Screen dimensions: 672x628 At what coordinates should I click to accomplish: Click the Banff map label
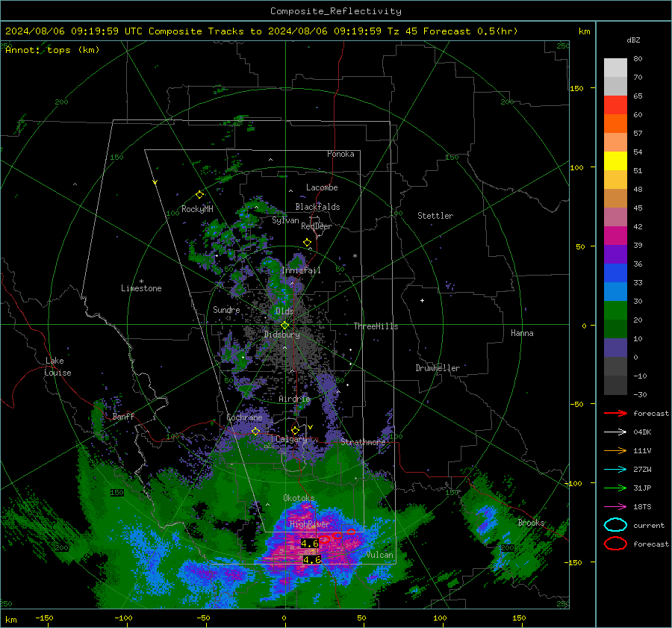click(123, 416)
